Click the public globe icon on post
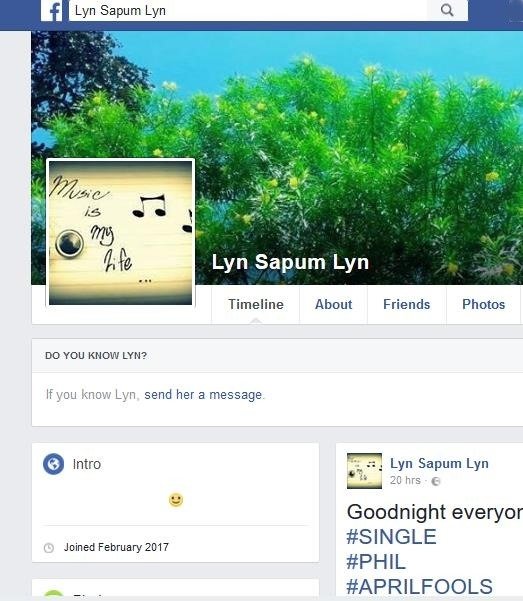This screenshot has width=523, height=601. (436, 481)
